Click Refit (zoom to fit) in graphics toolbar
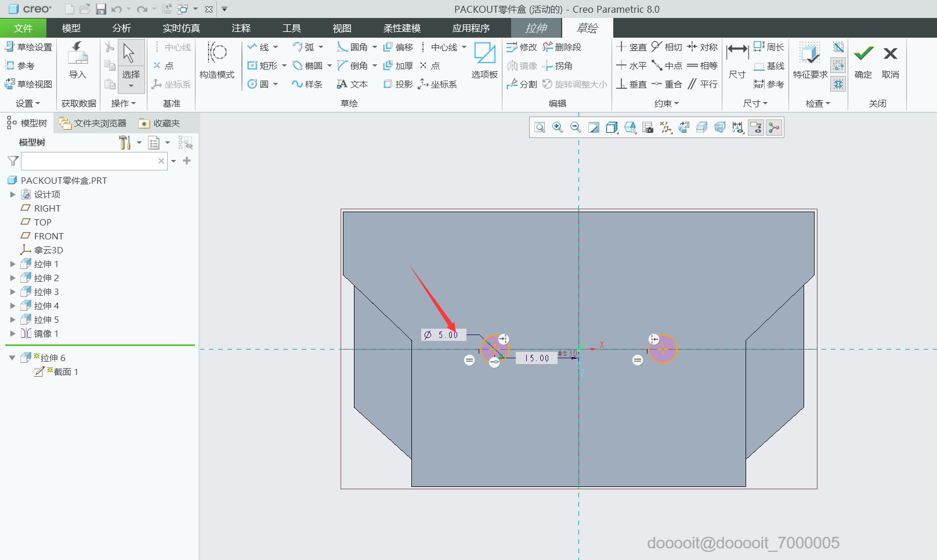The width and height of the screenshot is (937, 560). point(540,128)
